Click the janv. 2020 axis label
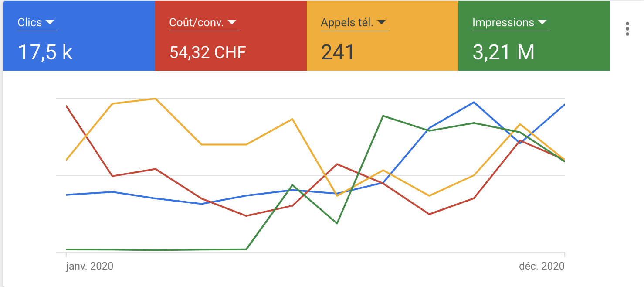Screen dimensions: 644x287 click(90, 266)
